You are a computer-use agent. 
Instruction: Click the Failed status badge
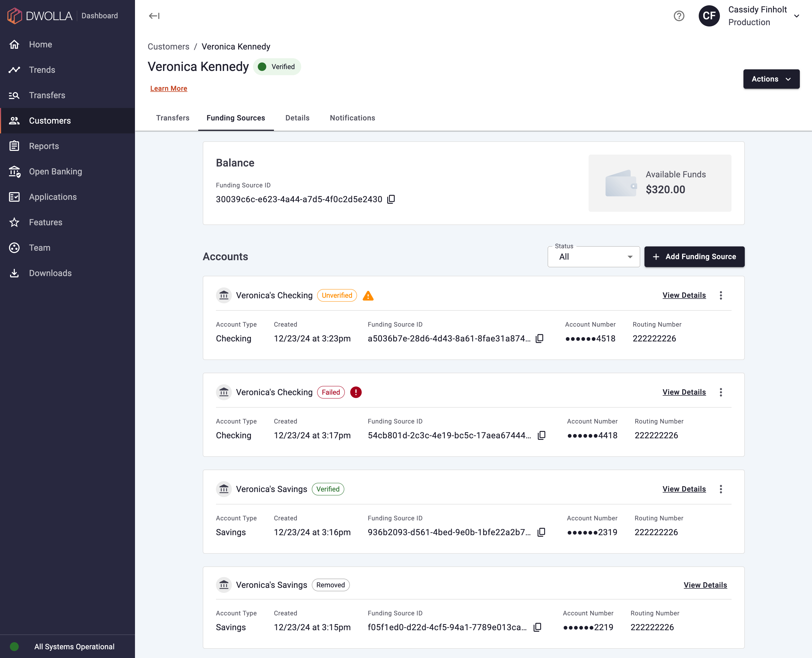tap(331, 392)
